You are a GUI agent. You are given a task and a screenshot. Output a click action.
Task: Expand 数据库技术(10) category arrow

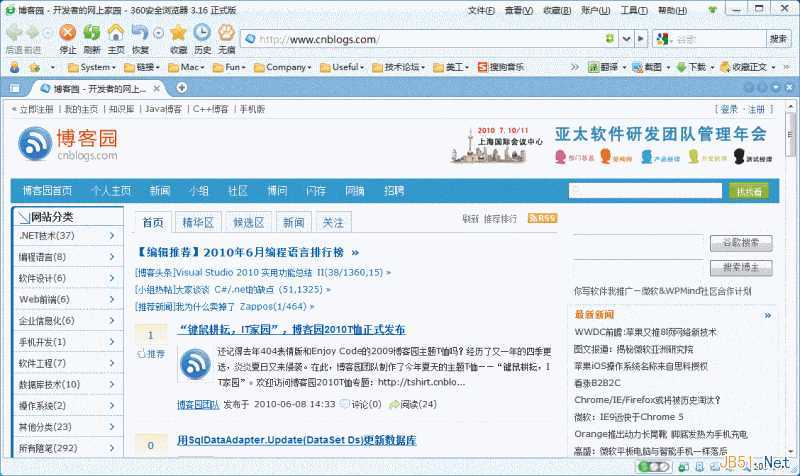tap(112, 384)
